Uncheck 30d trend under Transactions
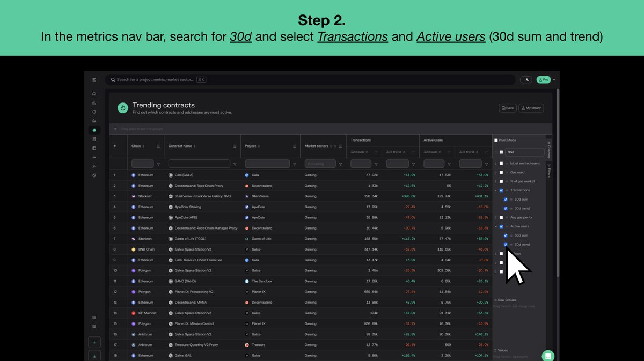644x361 pixels. pos(506,209)
